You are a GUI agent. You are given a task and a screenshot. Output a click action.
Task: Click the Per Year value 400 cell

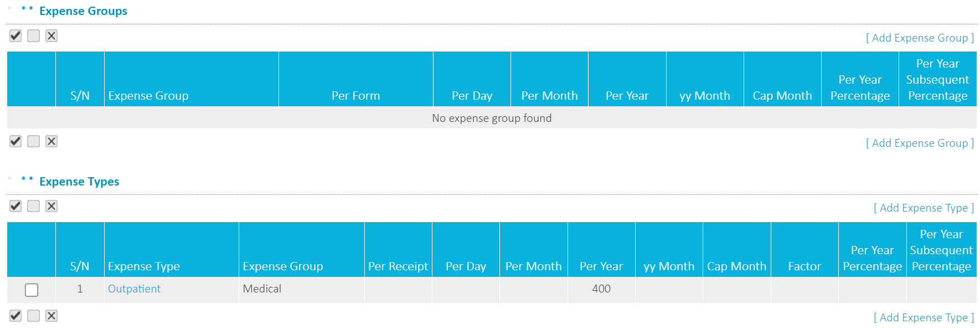coord(601,289)
